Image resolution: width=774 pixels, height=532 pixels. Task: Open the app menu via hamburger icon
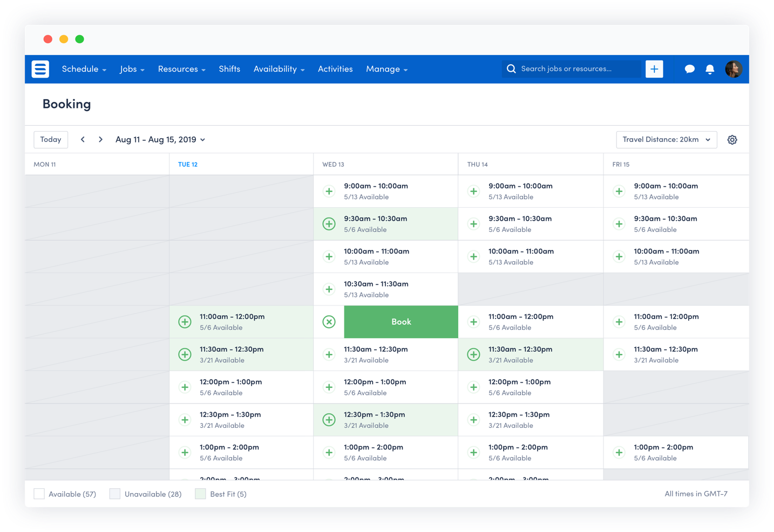(x=40, y=69)
